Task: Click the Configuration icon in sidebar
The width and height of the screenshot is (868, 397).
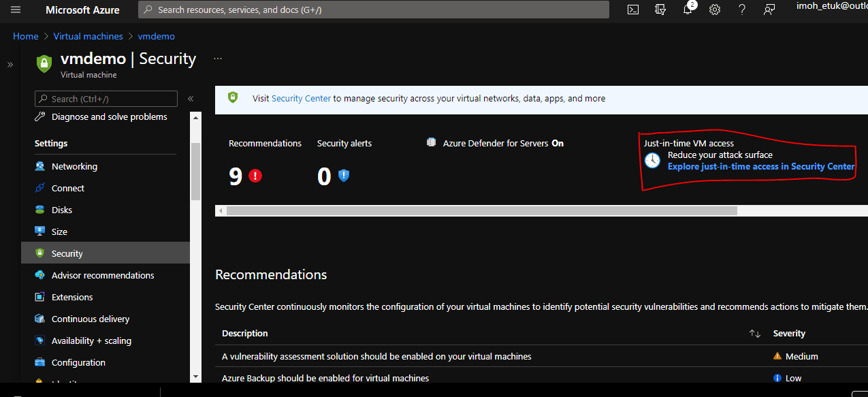Action: point(40,362)
